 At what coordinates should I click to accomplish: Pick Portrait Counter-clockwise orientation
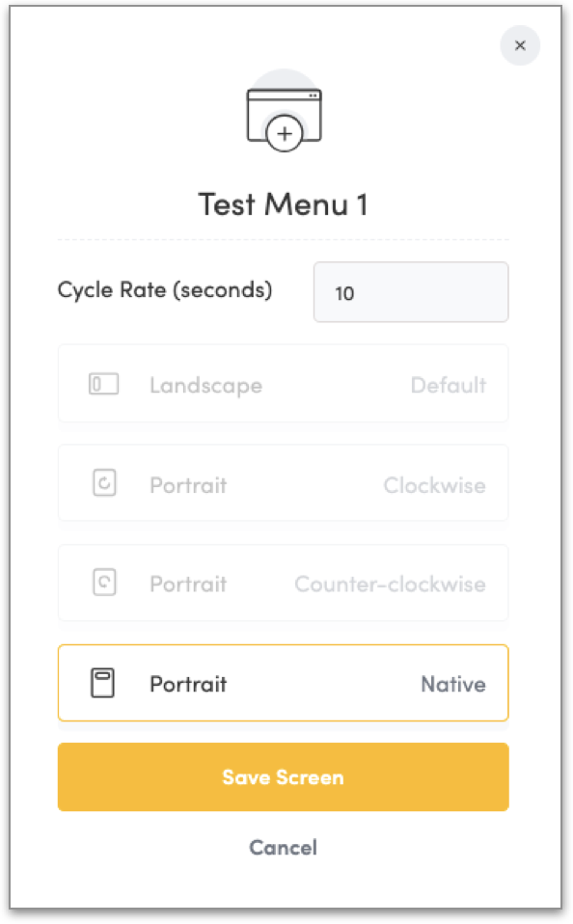[283, 583]
